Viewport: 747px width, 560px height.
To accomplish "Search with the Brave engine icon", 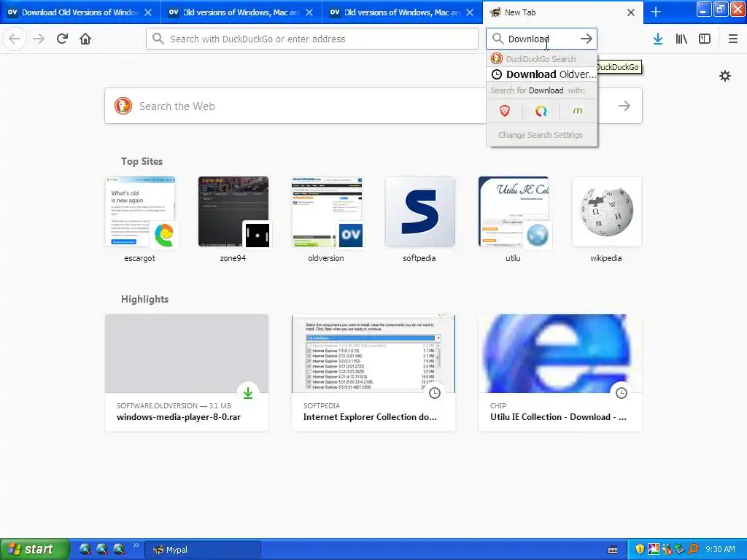I will coord(505,111).
